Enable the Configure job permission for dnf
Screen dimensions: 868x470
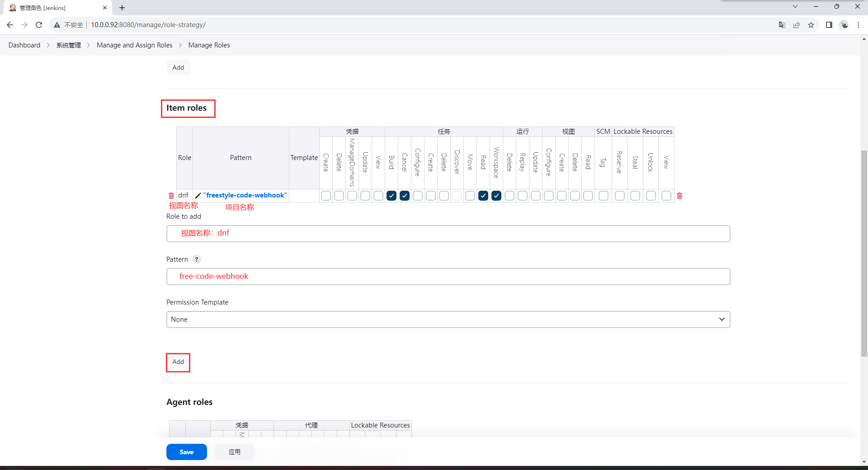[418, 196]
